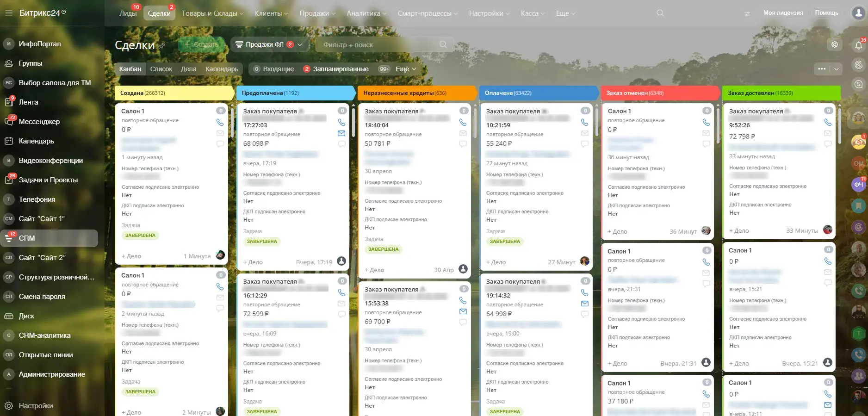Image resolution: width=868 pixels, height=416 pixels.
Task: Click email icon on Заказ покупателя 17:27:03 card
Action: (x=341, y=133)
